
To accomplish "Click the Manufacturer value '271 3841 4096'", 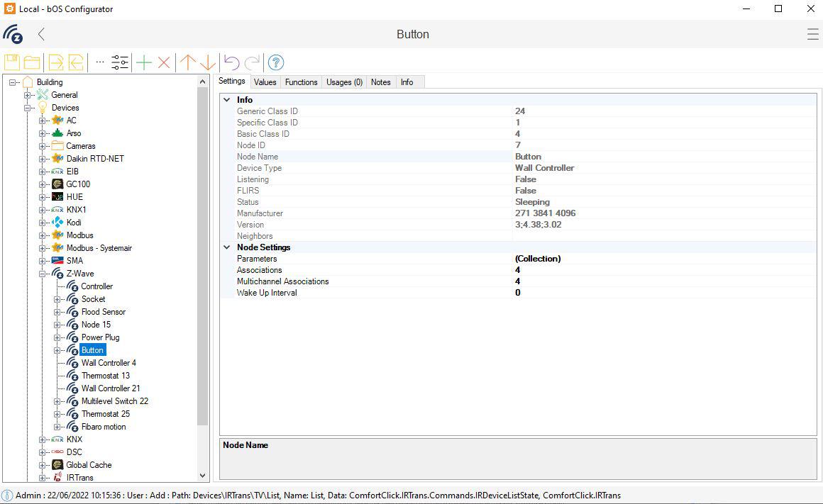I will pyautogui.click(x=546, y=213).
